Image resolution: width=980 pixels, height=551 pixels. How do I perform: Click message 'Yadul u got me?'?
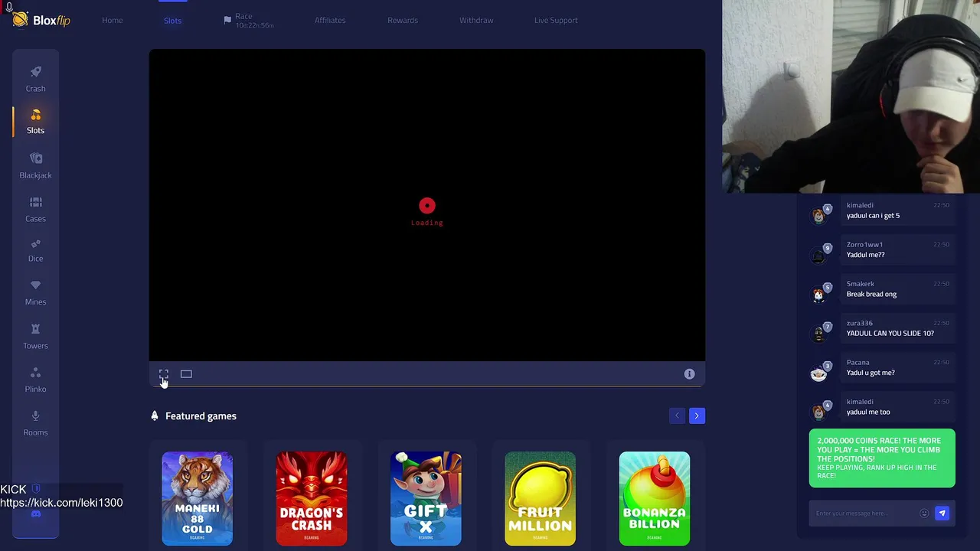click(x=871, y=373)
